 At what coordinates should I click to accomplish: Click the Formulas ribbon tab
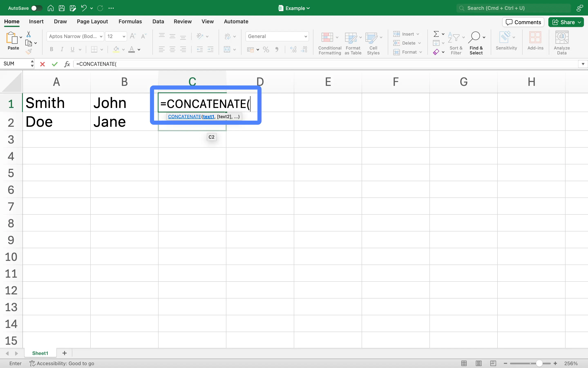(x=130, y=21)
